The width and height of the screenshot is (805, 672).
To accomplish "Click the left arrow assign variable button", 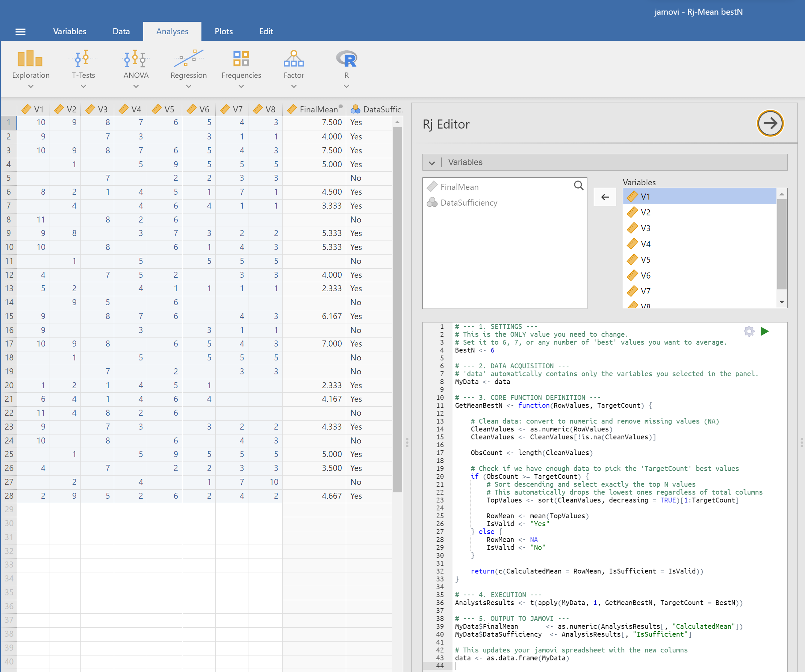I will 605,197.
